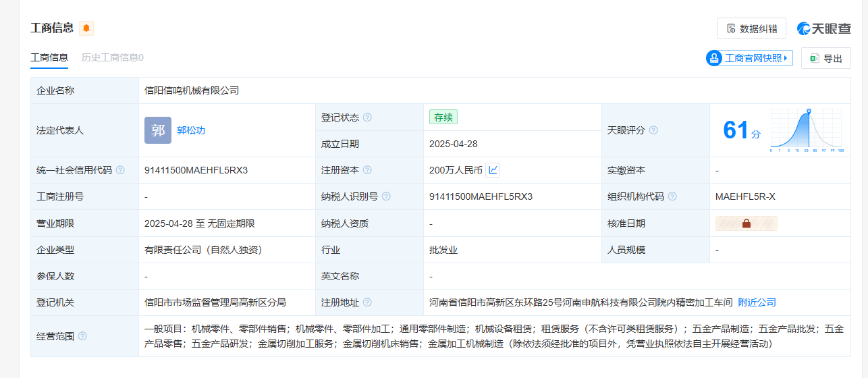Click help icon next to 注册地址
This screenshot has width=868, height=378.
[367, 302]
